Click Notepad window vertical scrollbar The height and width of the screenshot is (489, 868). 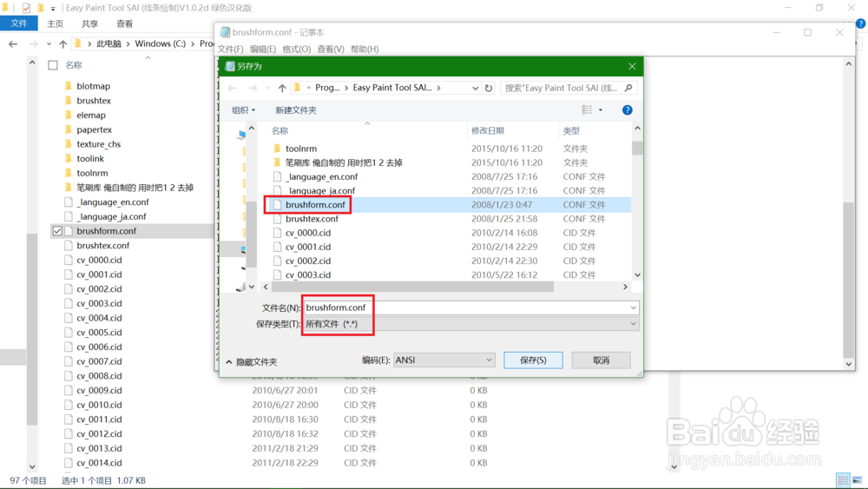[x=849, y=281]
